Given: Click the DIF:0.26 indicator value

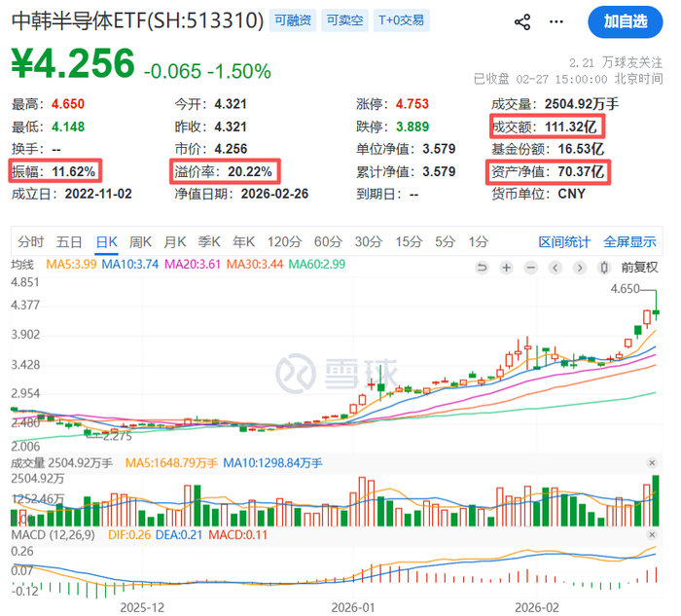Looking at the screenshot, I should click(x=129, y=535).
